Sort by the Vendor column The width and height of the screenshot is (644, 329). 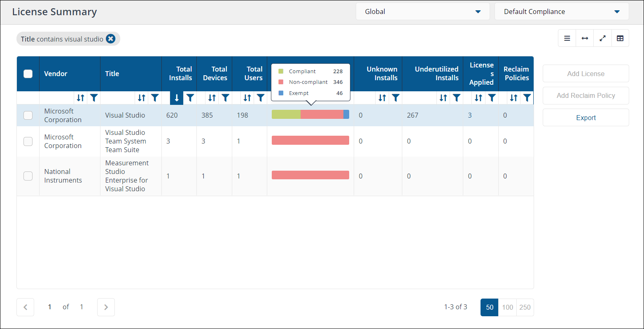(81, 98)
